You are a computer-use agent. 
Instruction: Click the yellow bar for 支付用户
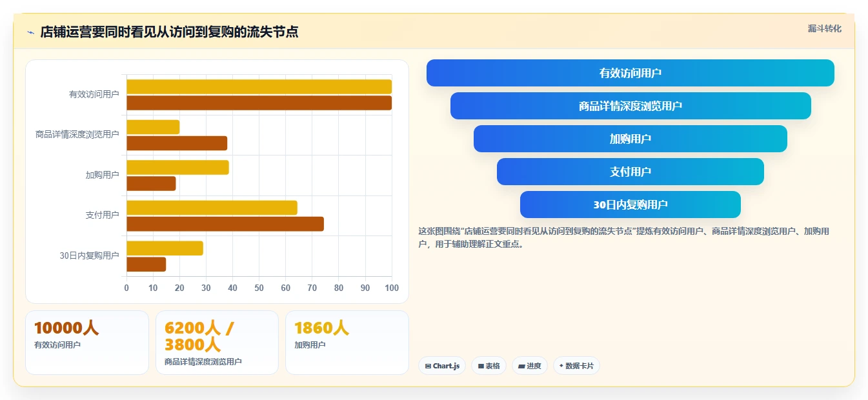click(212, 208)
